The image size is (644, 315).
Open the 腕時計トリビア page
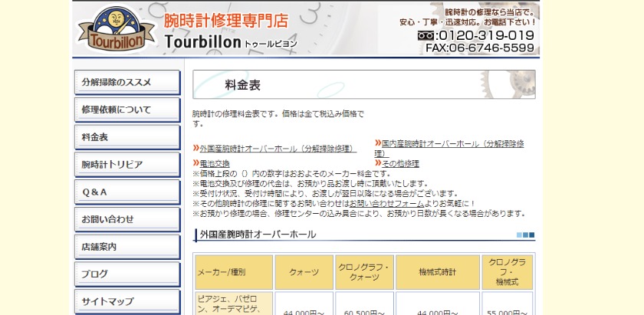[127, 165]
